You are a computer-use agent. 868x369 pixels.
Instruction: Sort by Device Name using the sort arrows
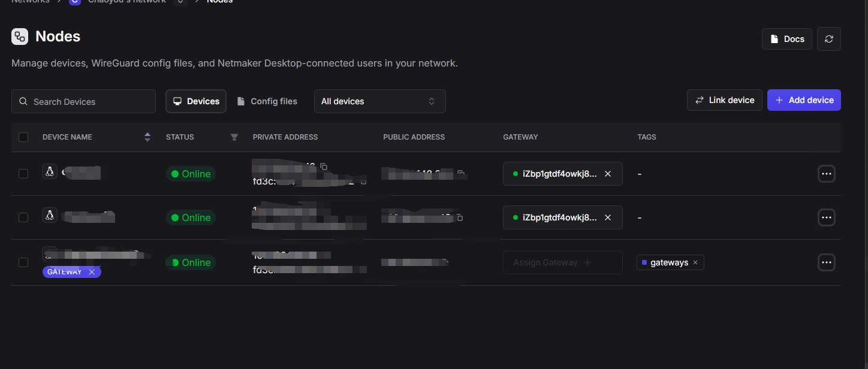[147, 137]
